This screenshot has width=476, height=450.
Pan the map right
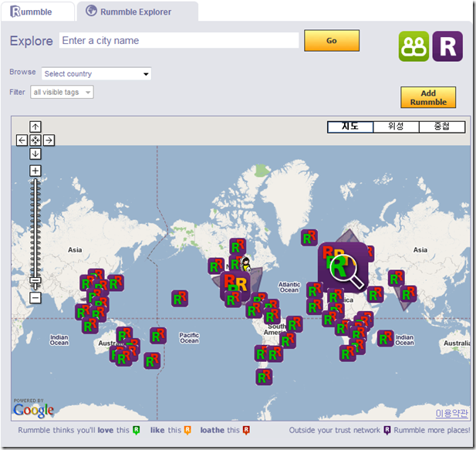click(49, 140)
